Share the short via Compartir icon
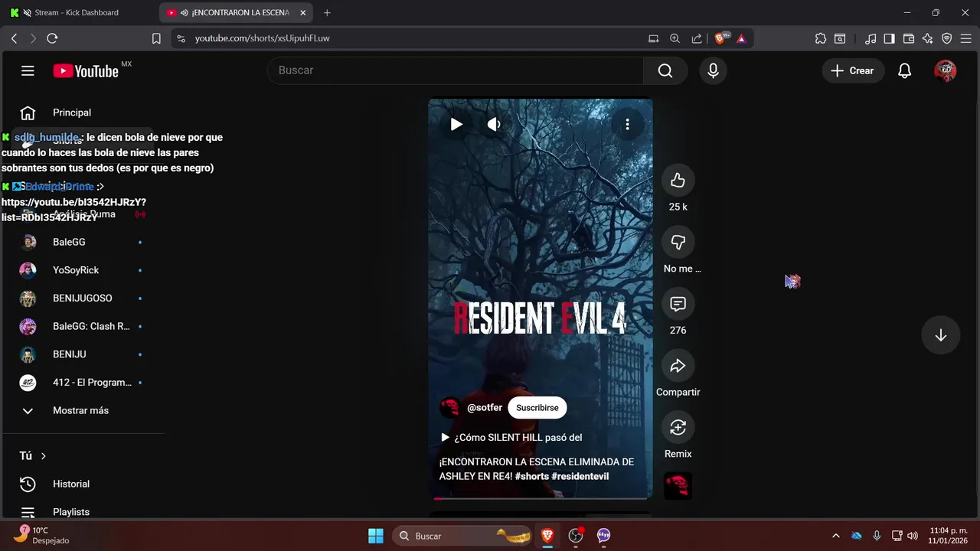Screen dimensions: 980x551 pyautogui.click(x=678, y=366)
